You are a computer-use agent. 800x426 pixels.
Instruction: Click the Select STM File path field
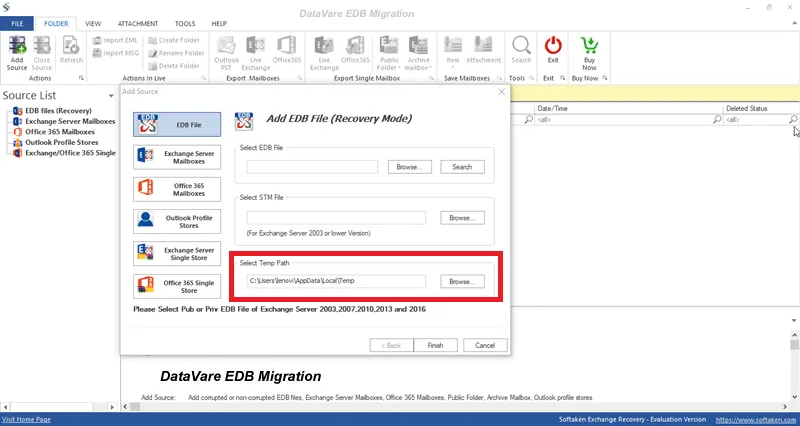pos(336,218)
